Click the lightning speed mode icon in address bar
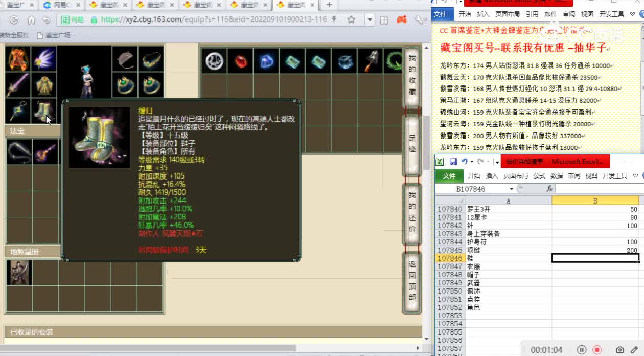 [x=334, y=19]
